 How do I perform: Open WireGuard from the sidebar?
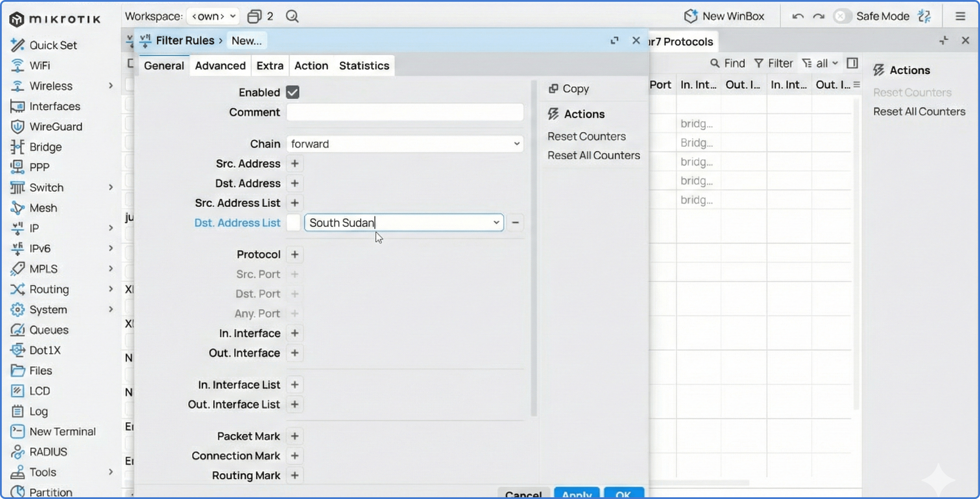pos(56,127)
